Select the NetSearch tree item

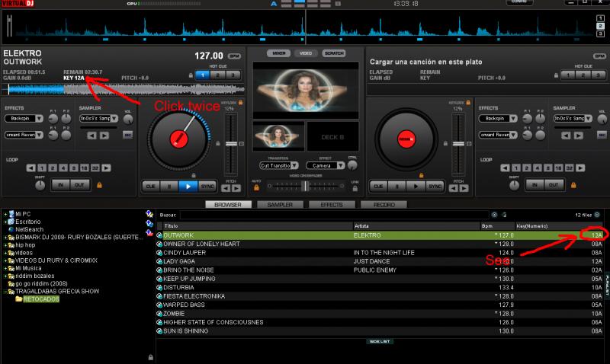click(29, 229)
